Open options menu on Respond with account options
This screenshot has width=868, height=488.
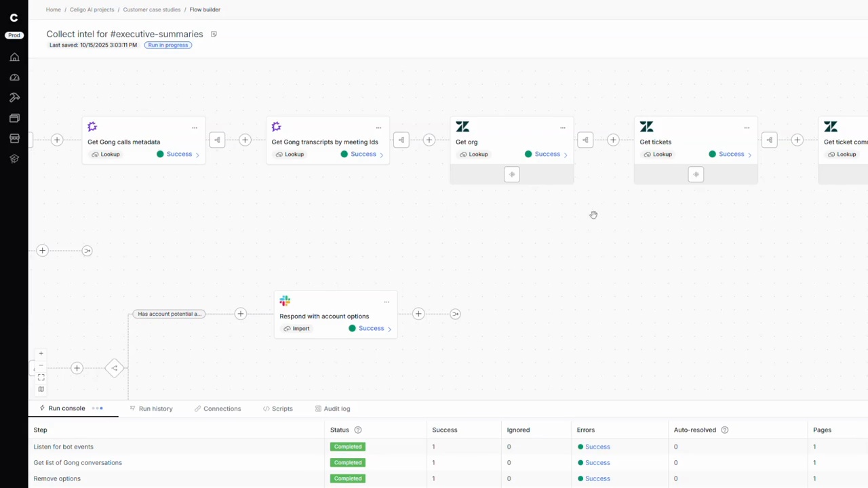pyautogui.click(x=387, y=302)
